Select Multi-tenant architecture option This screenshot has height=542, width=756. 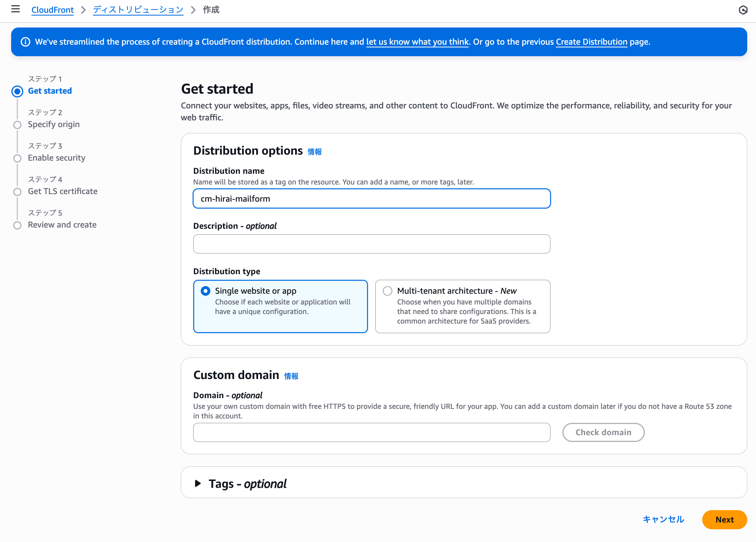pos(463,306)
